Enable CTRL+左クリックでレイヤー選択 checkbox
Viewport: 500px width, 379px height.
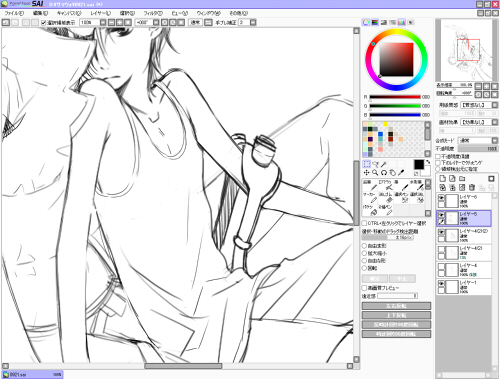pos(364,223)
